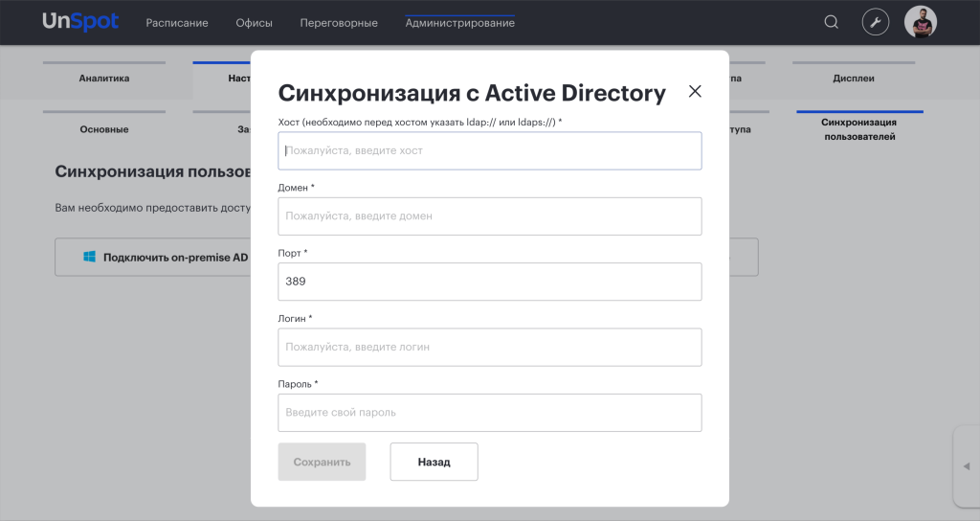Close the Active Directory sync dialog
The height and width of the screenshot is (521, 980).
[x=695, y=91]
